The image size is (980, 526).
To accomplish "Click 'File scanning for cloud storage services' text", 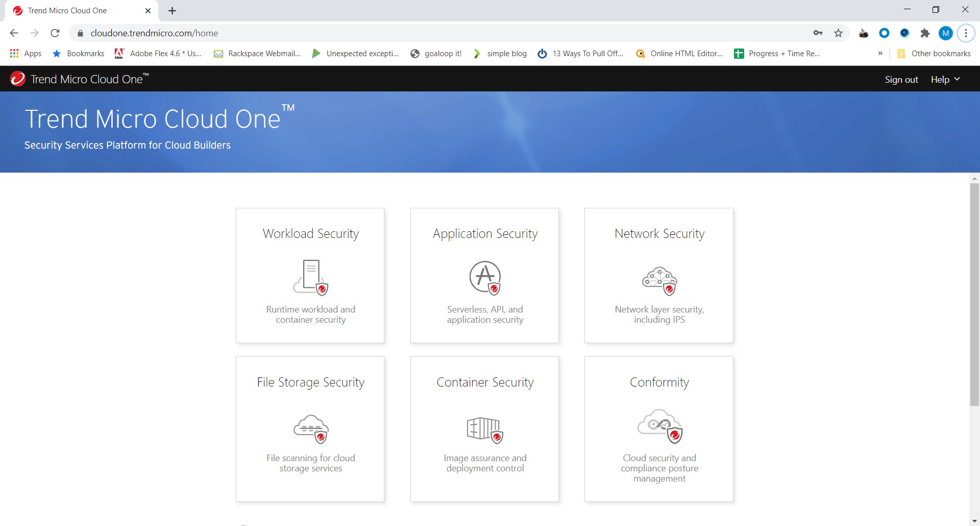I will pos(311,463).
